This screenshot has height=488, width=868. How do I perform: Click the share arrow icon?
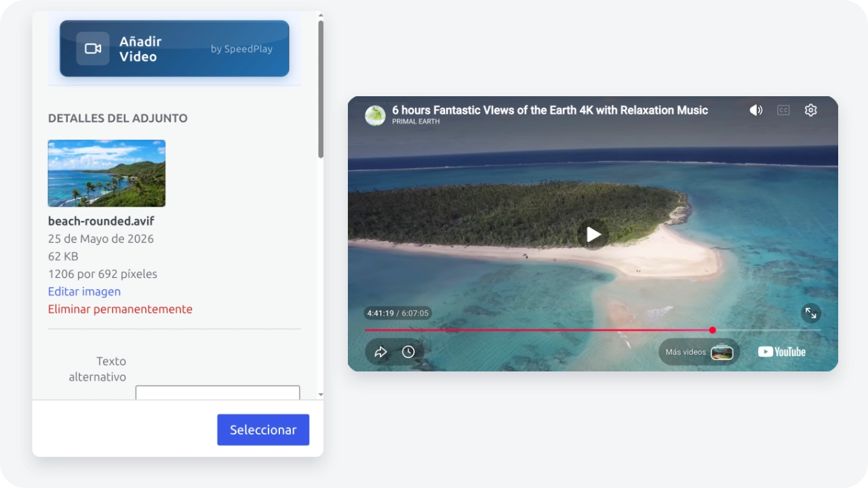(x=380, y=352)
